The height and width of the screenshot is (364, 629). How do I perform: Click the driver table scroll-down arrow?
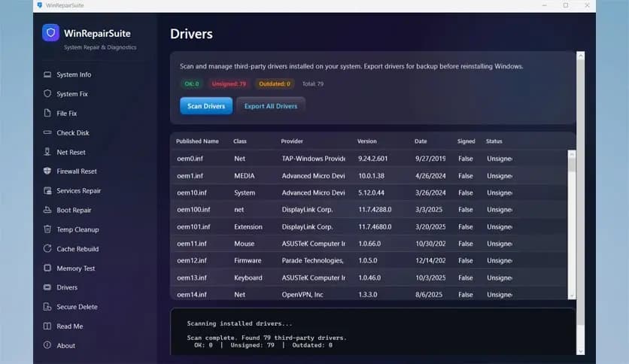(x=572, y=296)
